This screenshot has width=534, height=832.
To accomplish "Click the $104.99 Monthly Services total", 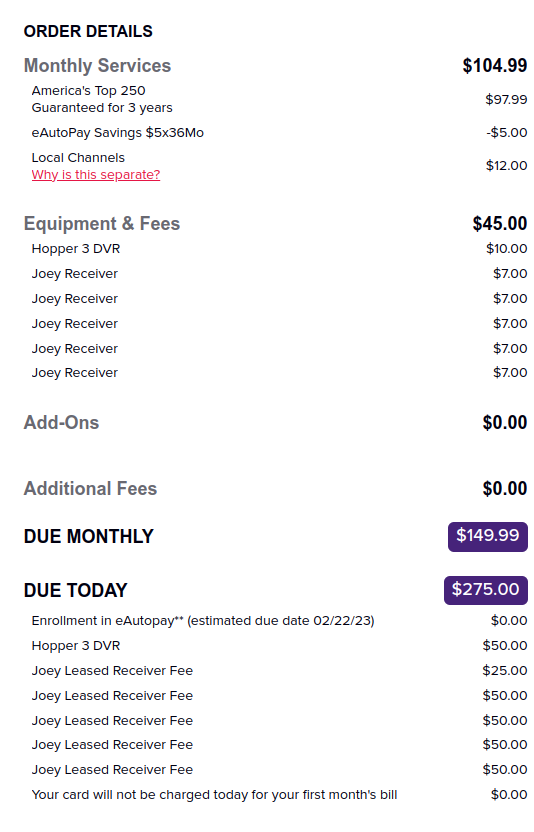I will click(495, 66).
